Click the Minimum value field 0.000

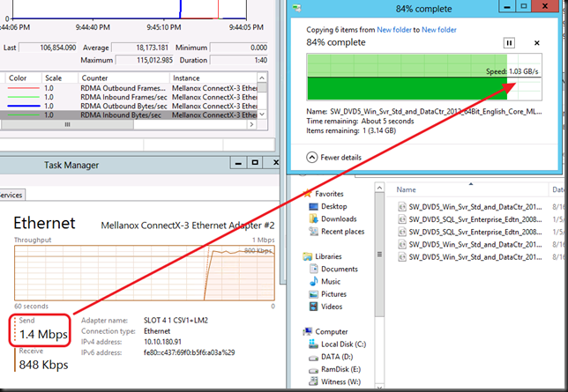(239, 48)
